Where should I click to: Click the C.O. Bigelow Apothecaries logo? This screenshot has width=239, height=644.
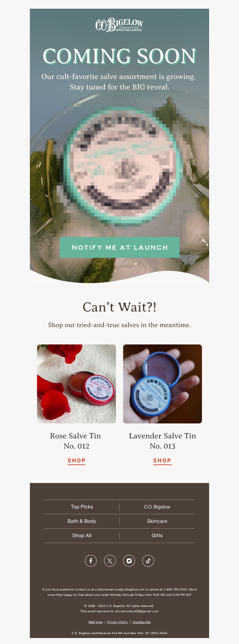pyautogui.click(x=119, y=25)
